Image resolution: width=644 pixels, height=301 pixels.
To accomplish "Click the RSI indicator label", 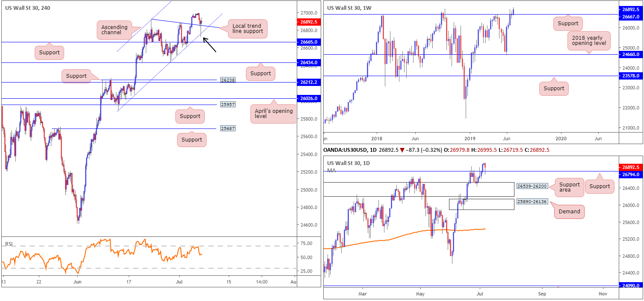I will (x=9, y=244).
